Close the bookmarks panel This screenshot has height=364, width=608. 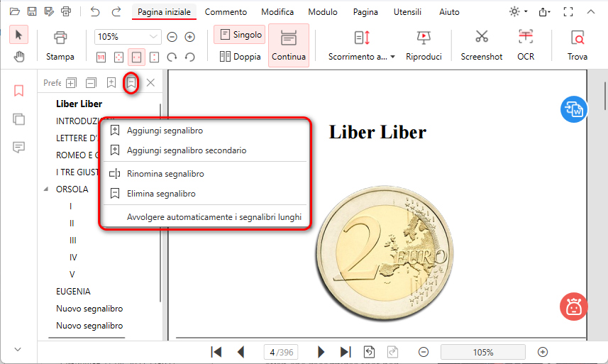(x=151, y=82)
